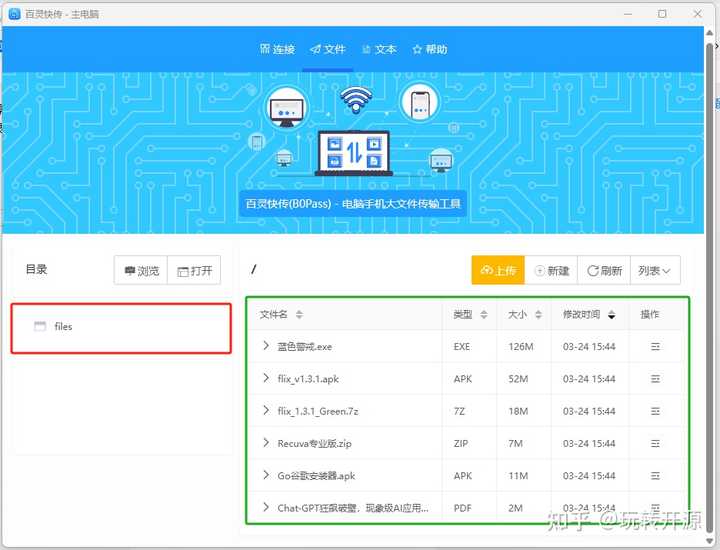
Task: Click the ZIP type cell
Action: [461, 443]
